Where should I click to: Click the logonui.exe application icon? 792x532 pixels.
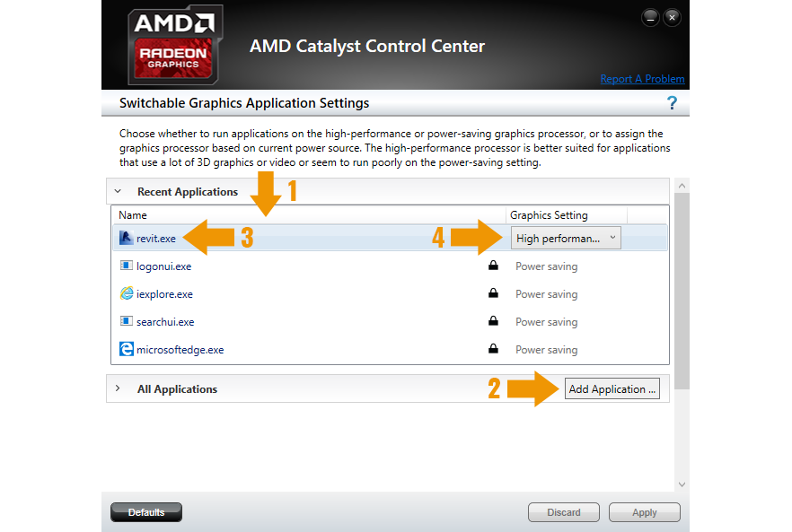[126, 266]
